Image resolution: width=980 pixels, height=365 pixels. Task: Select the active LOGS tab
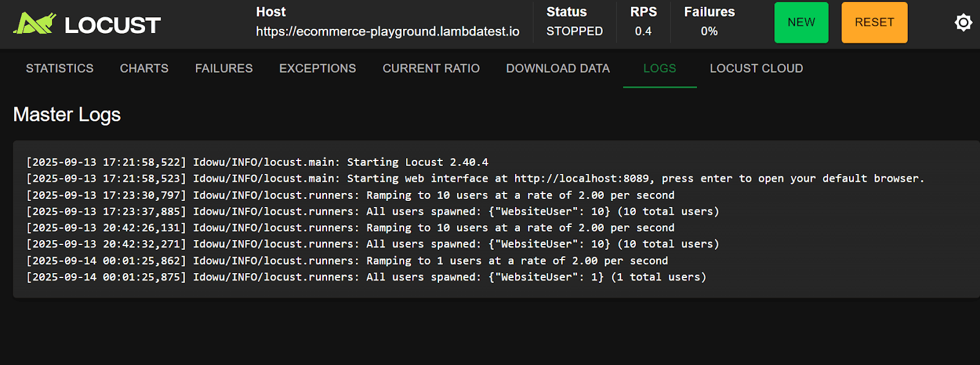click(x=659, y=69)
